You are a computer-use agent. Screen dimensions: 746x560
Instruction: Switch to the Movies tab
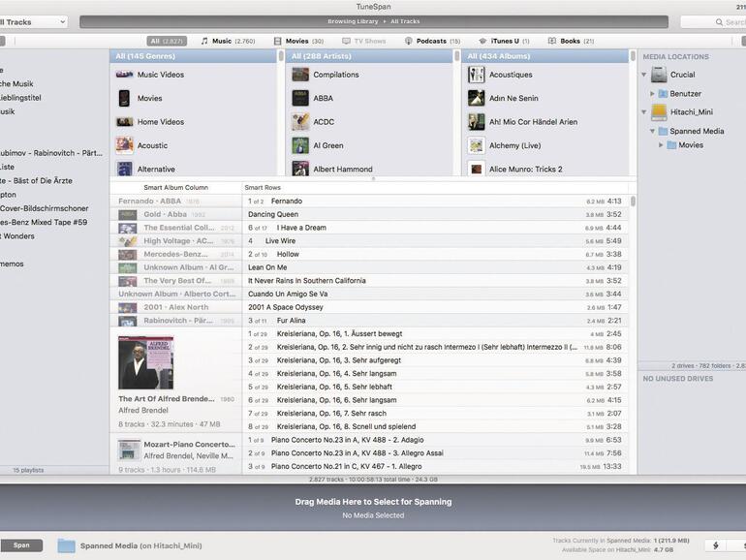298,42
